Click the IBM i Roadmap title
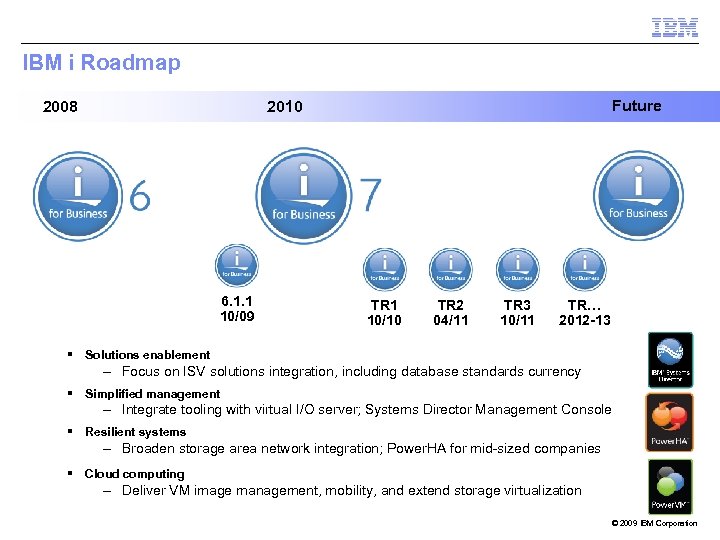Screen dimensions: 720x540 pos(101,63)
